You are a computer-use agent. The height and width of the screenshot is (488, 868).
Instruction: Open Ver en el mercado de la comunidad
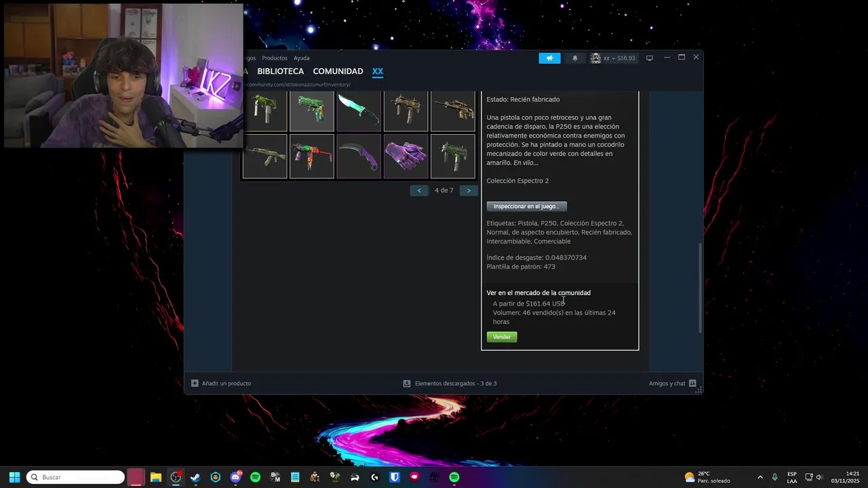(538, 293)
